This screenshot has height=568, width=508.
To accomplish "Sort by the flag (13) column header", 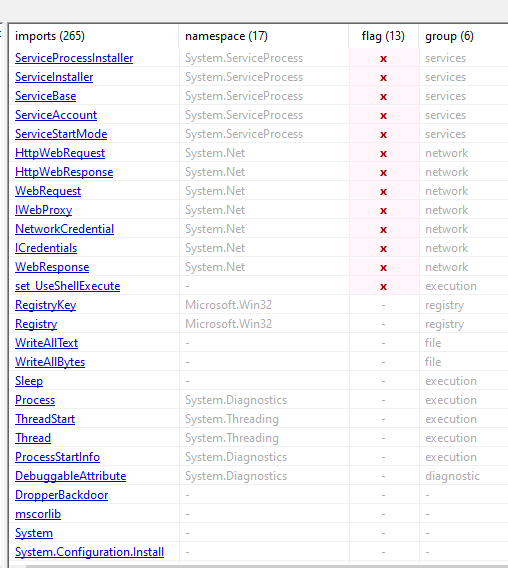I will click(x=383, y=36).
